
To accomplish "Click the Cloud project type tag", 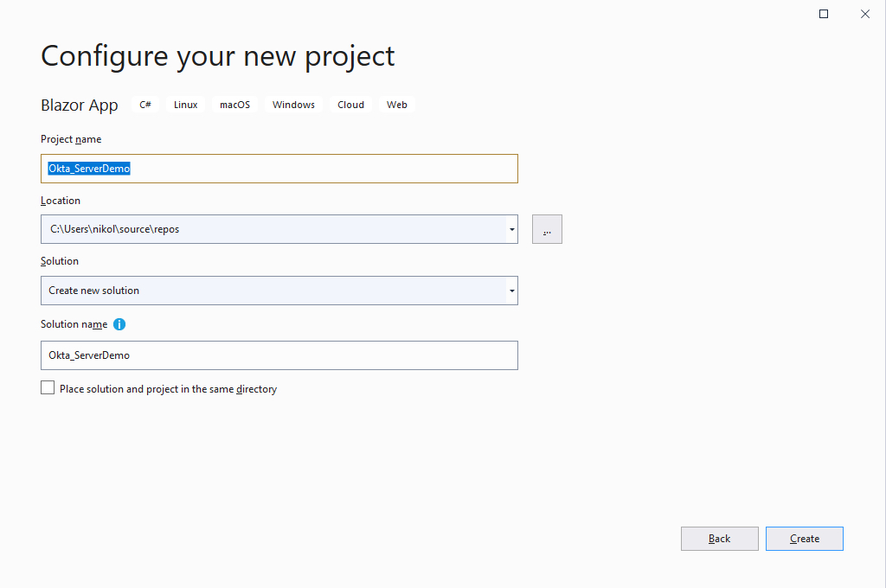I will [x=350, y=105].
